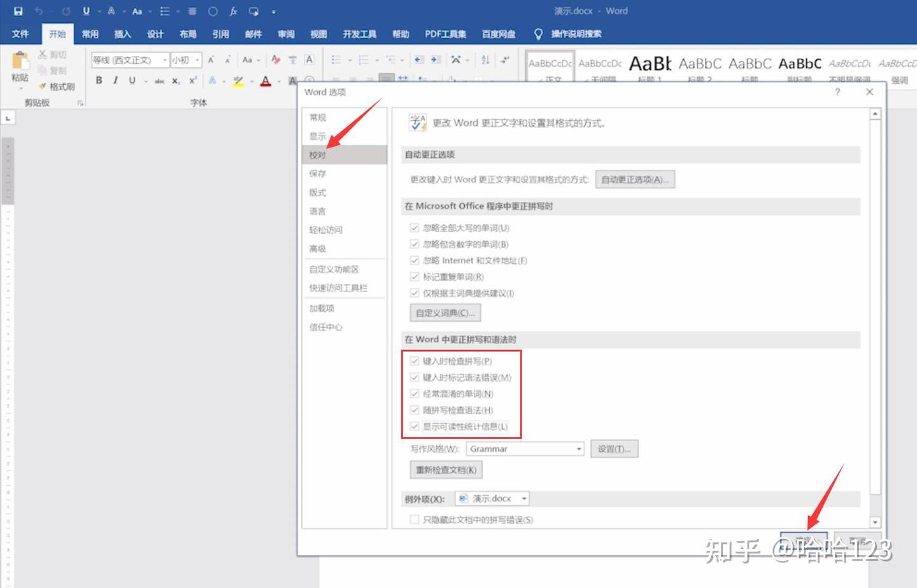The width and height of the screenshot is (917, 588).
Task: Click the sort A-Z icon
Action: click(x=485, y=60)
